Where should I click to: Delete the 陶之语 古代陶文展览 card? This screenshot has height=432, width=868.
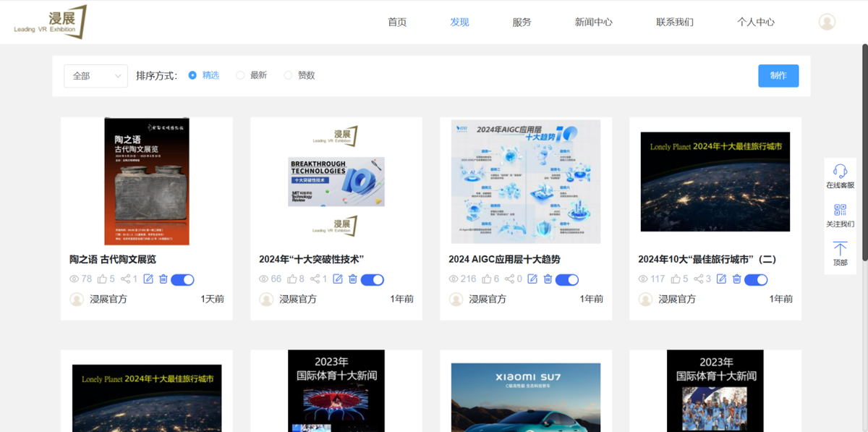(163, 279)
